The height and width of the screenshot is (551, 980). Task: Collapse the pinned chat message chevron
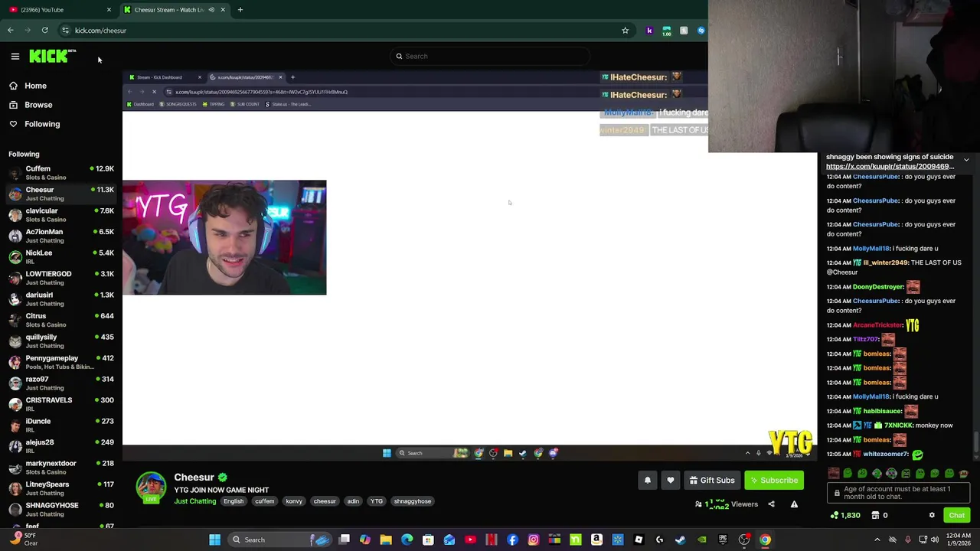click(x=966, y=160)
